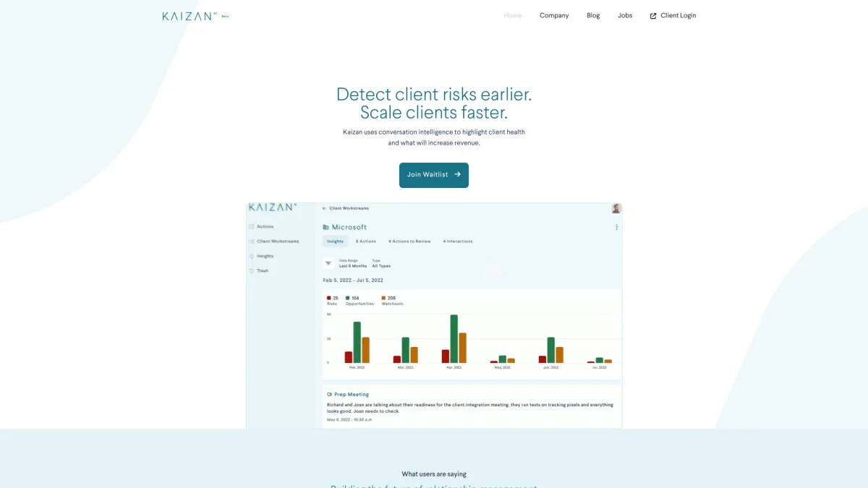Viewport: 868px width, 488px height.
Task: Open the Company menu item
Action: (x=554, y=16)
